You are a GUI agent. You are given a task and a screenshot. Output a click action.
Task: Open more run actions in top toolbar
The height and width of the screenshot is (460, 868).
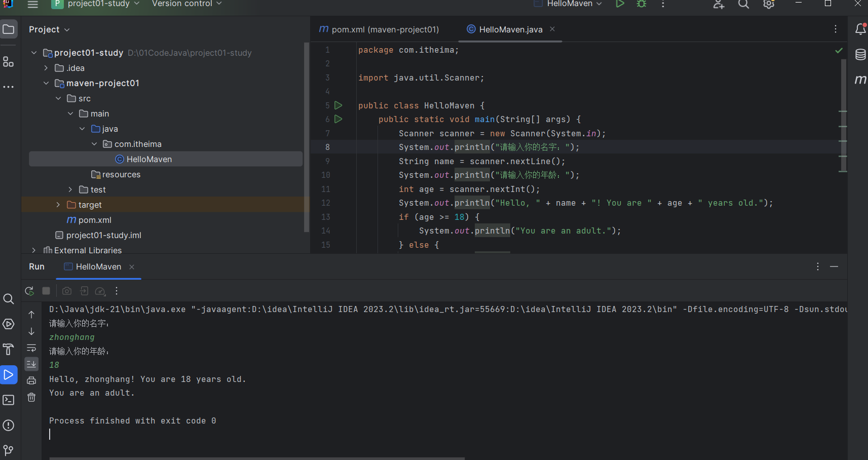tap(663, 4)
